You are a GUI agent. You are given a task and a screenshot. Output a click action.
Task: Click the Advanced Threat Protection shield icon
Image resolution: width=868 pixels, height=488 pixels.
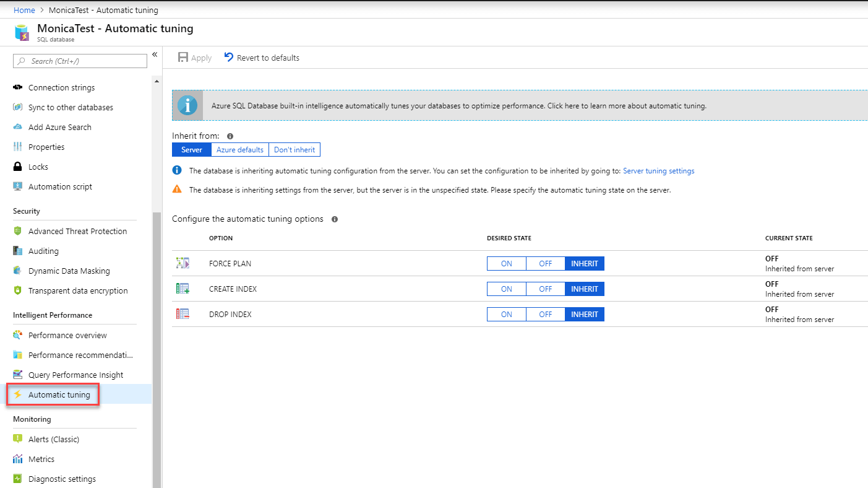click(18, 231)
